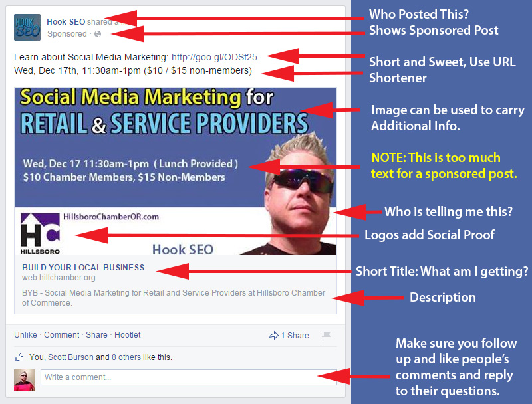Click the Hook SEO profile logo

point(27,27)
